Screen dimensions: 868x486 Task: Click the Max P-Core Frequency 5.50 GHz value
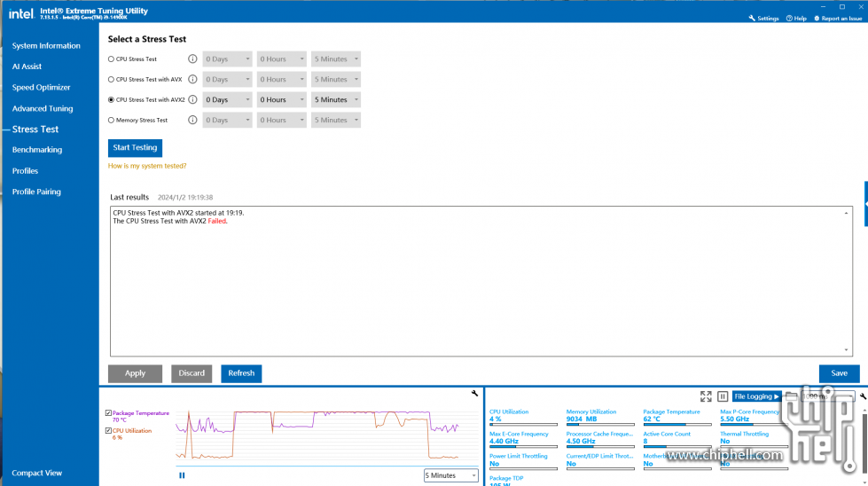(735, 419)
